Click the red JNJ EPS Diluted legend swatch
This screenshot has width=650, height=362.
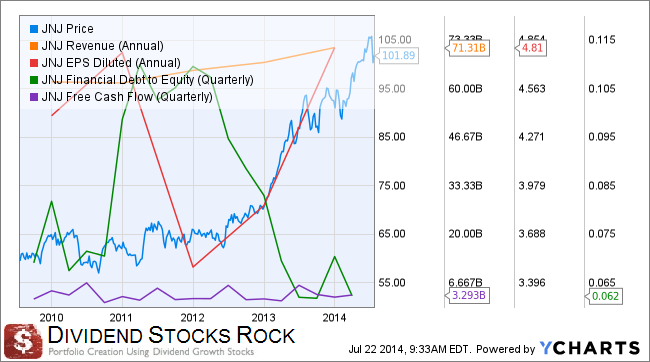click(x=34, y=63)
